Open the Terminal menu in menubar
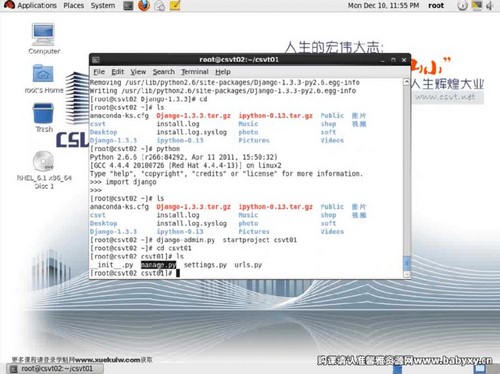The width and height of the screenshot is (500, 374). (x=195, y=72)
